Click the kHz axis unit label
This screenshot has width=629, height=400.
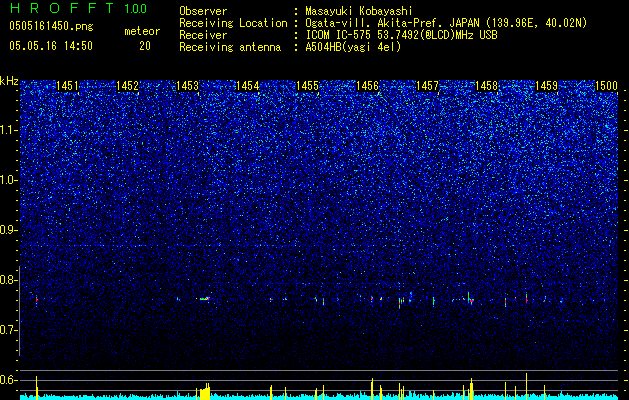tap(9, 81)
